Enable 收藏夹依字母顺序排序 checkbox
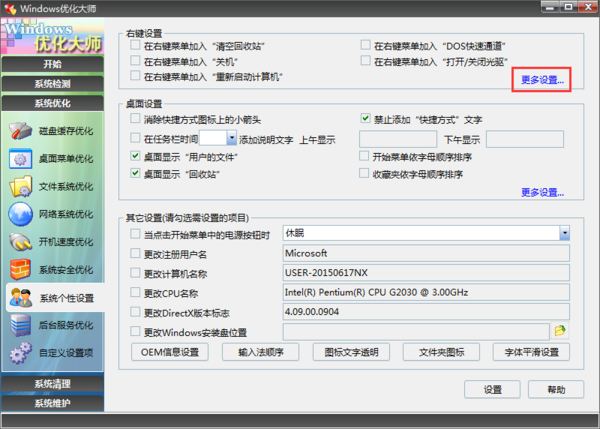 (x=364, y=173)
